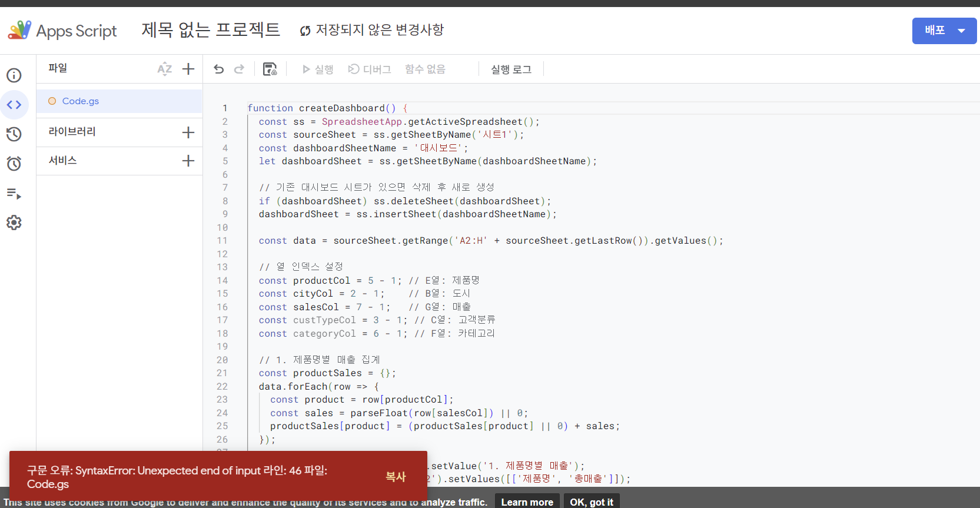Open the Executions list icon
Image resolution: width=980 pixels, height=508 pixels.
pyautogui.click(x=14, y=193)
